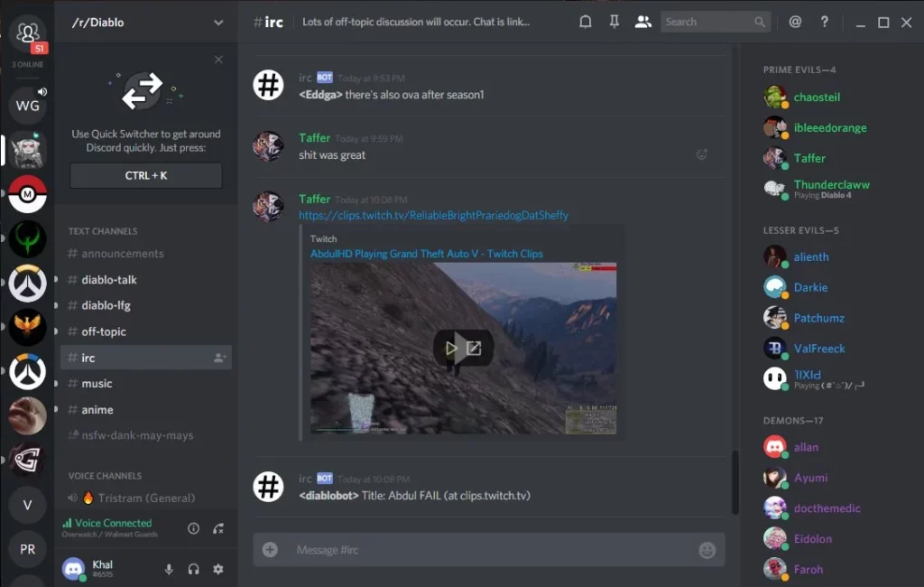Open the white Overwatch-logo server
924x587 pixels.
pyautogui.click(x=27, y=284)
